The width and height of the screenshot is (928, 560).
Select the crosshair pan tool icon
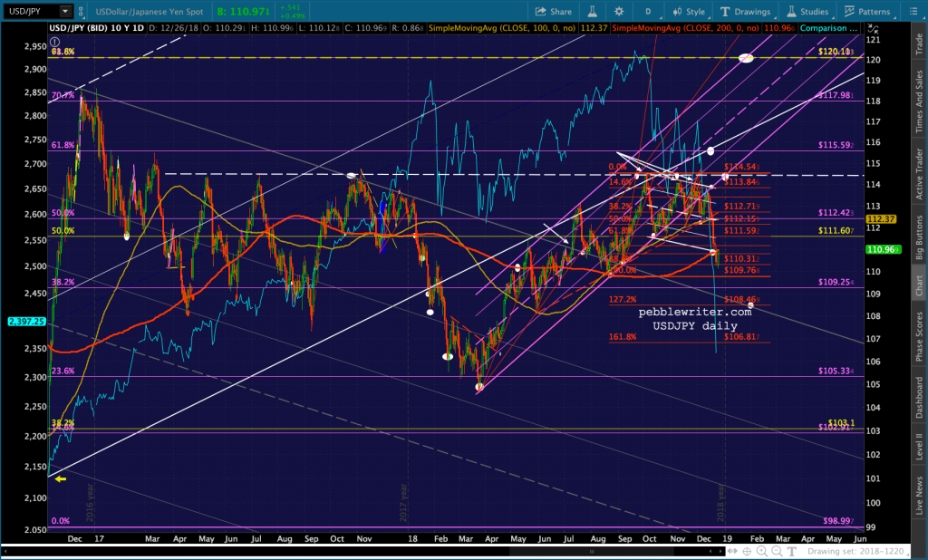point(747,551)
